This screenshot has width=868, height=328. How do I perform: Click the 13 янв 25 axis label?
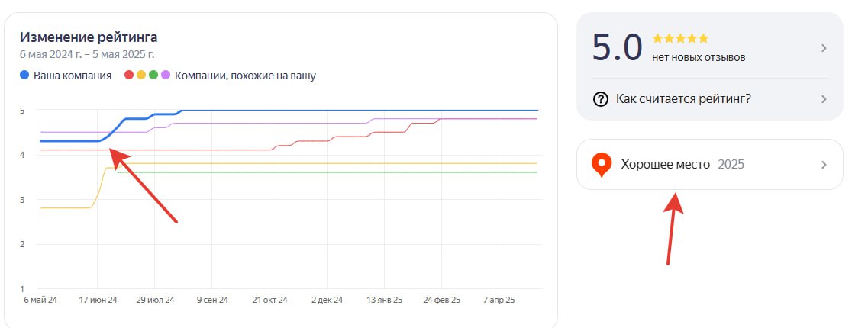click(384, 301)
